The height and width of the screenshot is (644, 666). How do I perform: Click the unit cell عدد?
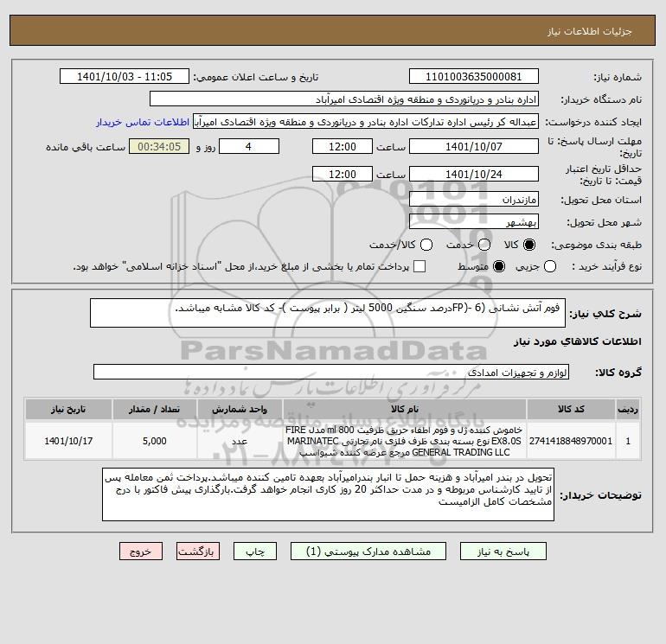click(x=240, y=441)
